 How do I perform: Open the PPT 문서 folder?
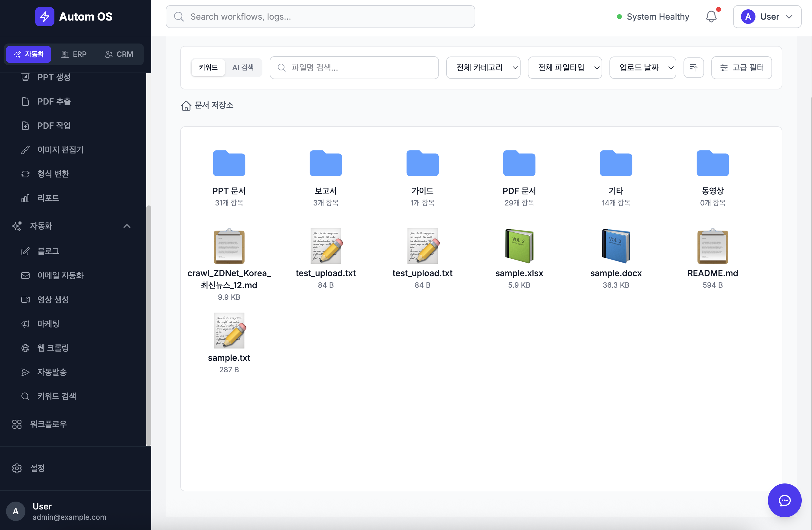229,164
